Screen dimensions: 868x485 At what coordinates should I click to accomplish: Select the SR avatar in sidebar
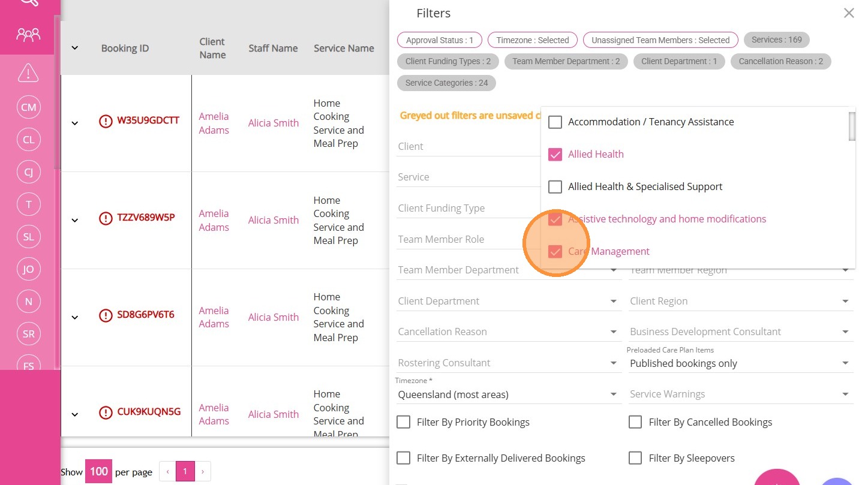[28, 334]
